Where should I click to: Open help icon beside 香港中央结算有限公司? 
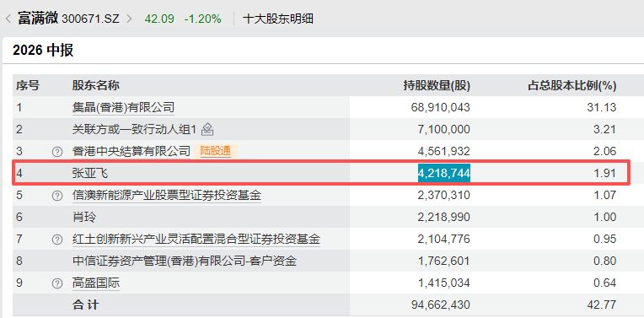[57, 152]
